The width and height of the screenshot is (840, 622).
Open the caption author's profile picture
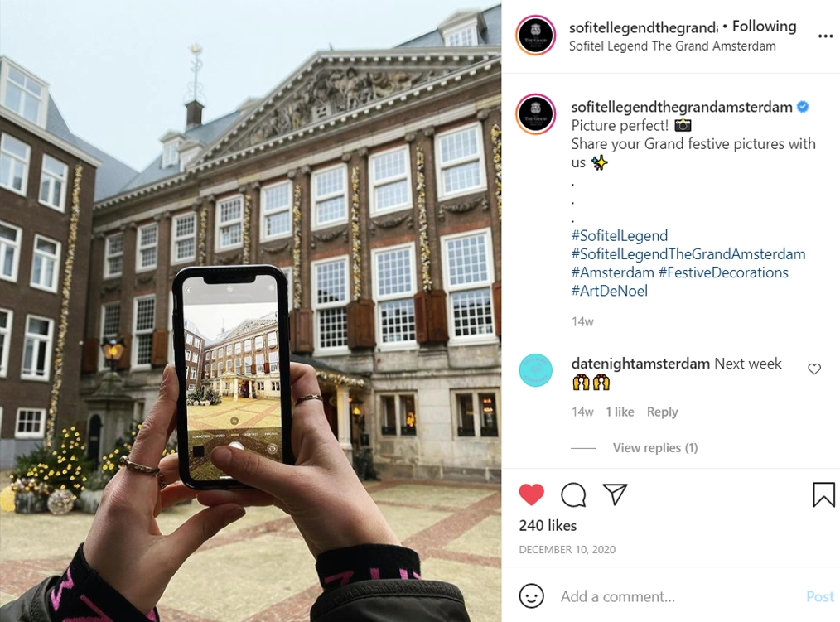click(x=536, y=113)
